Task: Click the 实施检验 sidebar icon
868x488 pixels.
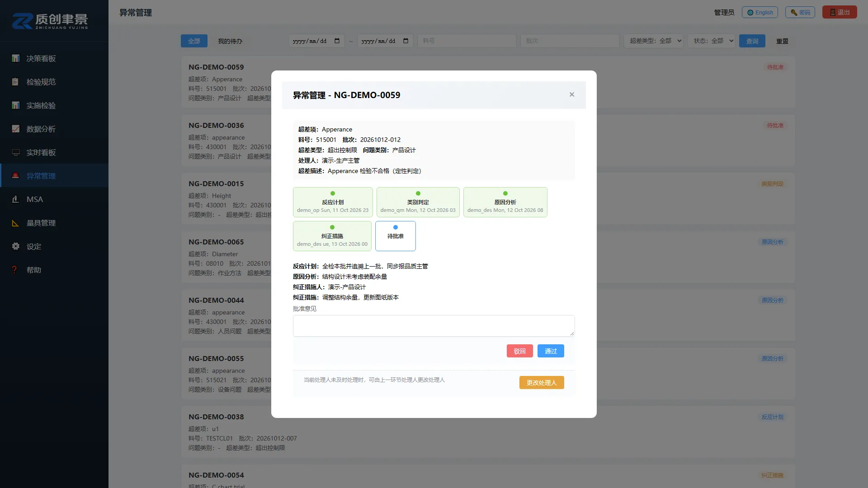Action: pos(15,105)
